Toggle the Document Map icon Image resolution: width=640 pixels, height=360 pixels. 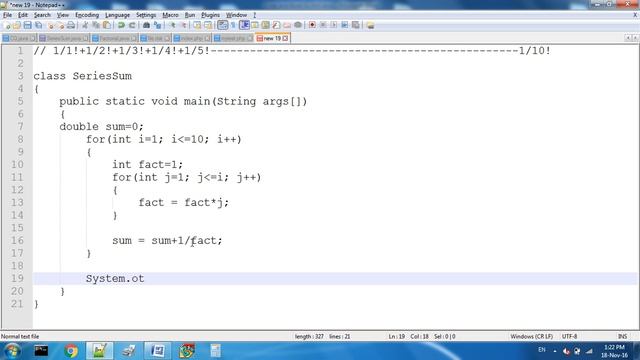point(266,25)
